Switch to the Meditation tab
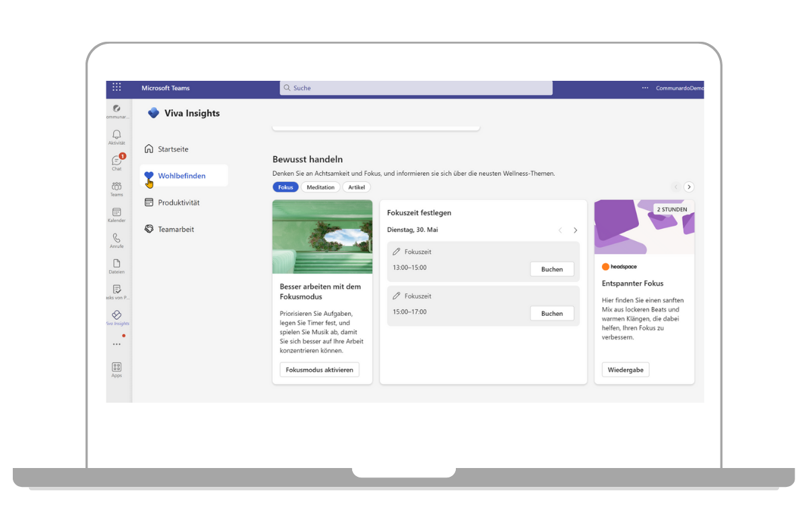The image size is (808, 532). pyautogui.click(x=321, y=187)
